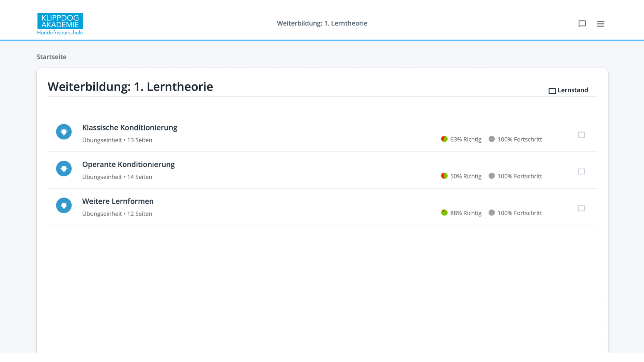This screenshot has width=644, height=362.
Task: Click the Klippdog Akademie logo
Action: point(60,24)
